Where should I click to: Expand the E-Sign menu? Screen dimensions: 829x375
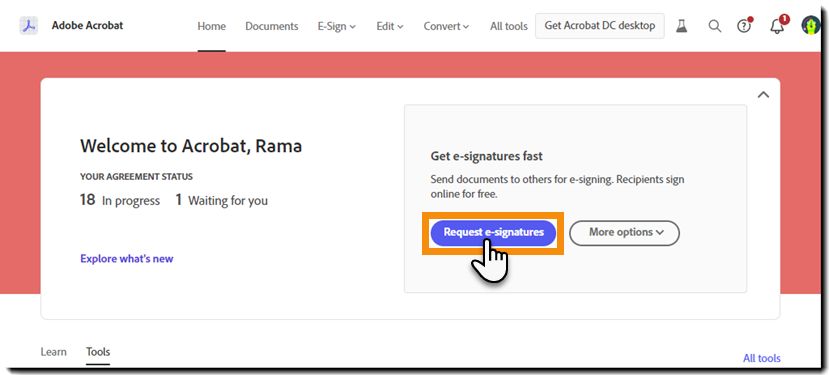pos(337,26)
